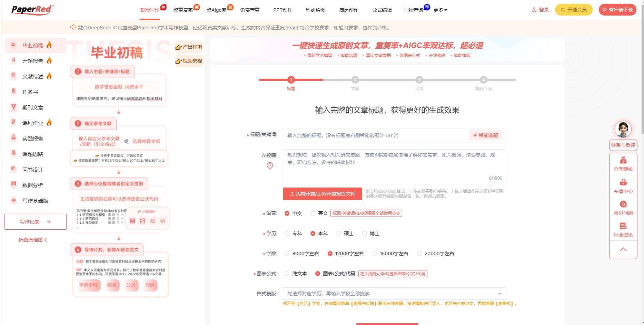Choose 硕士 education level option
Image resolution: width=644 pixels, height=325 pixels.
point(339,233)
